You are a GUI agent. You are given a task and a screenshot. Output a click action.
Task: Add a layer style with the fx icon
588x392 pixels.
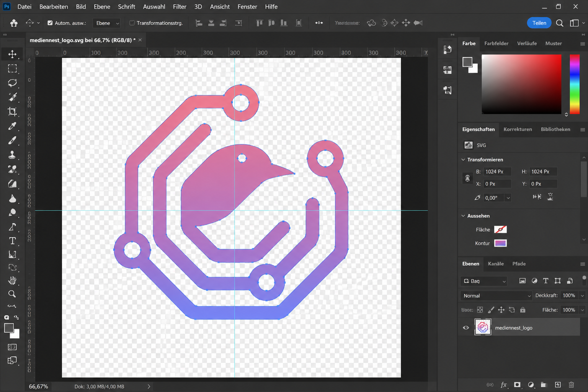tap(504, 385)
